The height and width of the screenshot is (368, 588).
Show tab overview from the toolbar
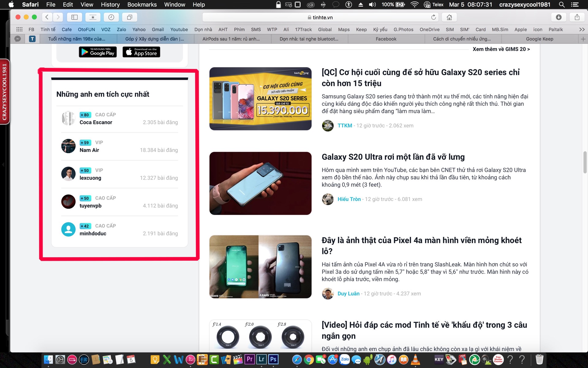tap(130, 17)
